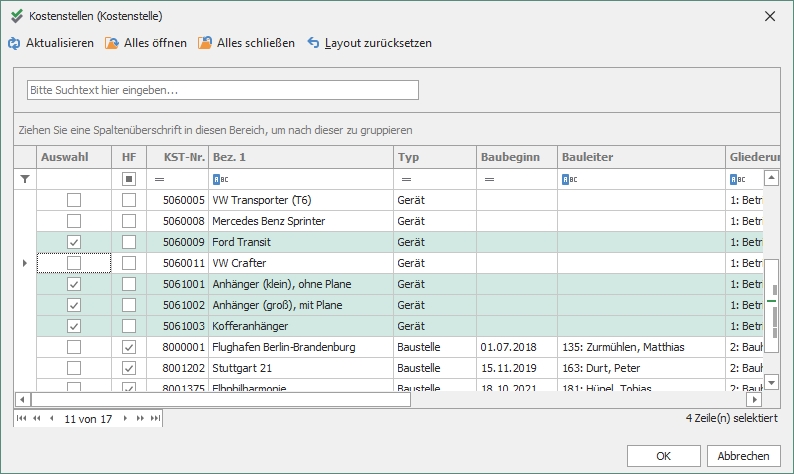
Task: Click the vertical scrollbar down arrow
Action: (x=771, y=382)
